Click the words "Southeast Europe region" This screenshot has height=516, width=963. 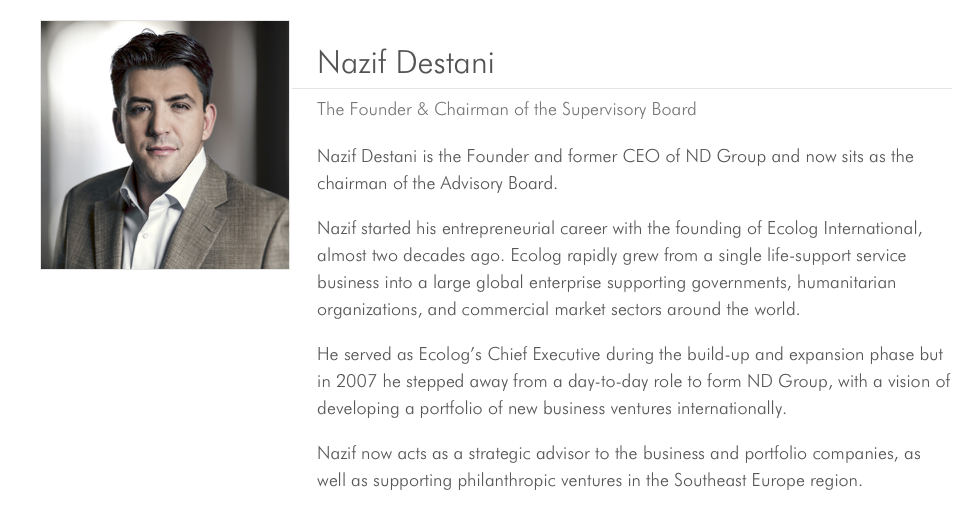766,481
